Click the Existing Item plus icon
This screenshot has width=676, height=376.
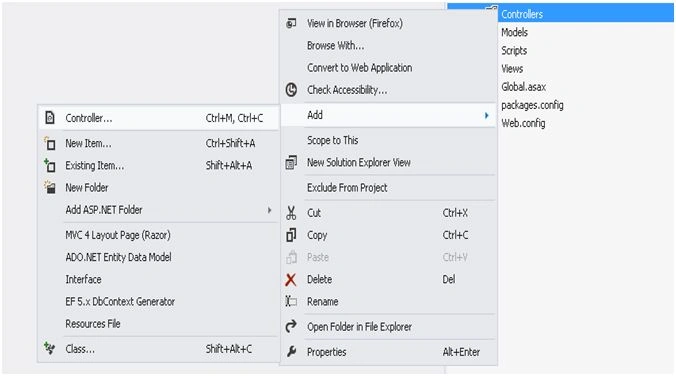[x=50, y=165]
